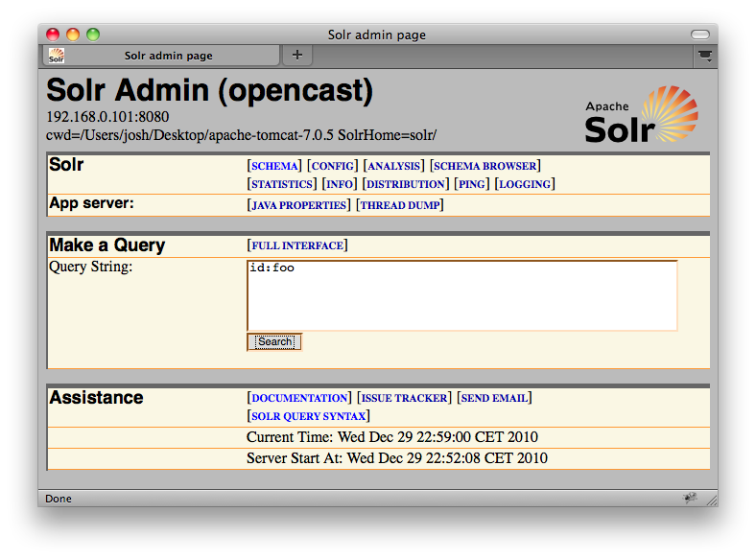The image size is (756, 559).
Task: Click the green zoom window button
Action: (x=93, y=35)
